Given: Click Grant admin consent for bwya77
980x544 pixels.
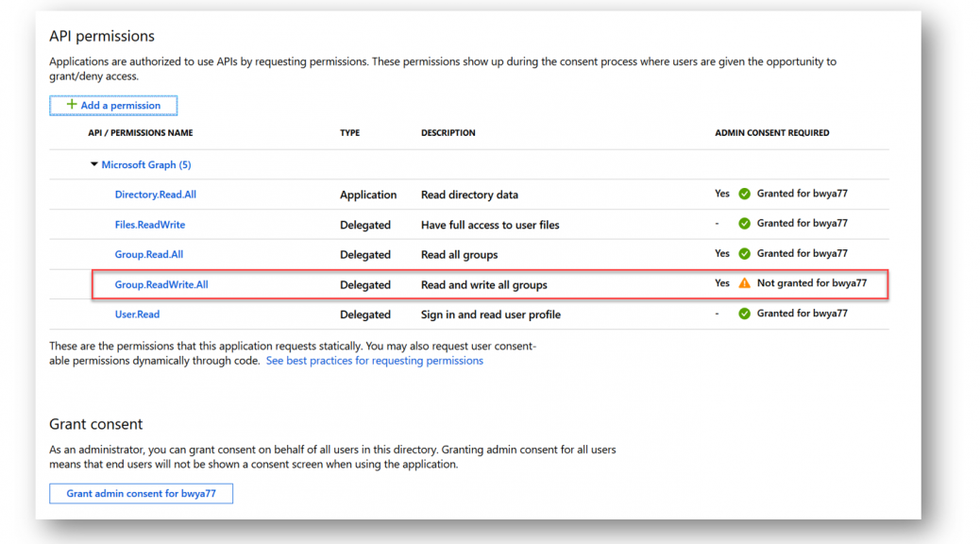Looking at the screenshot, I should pyautogui.click(x=142, y=493).
